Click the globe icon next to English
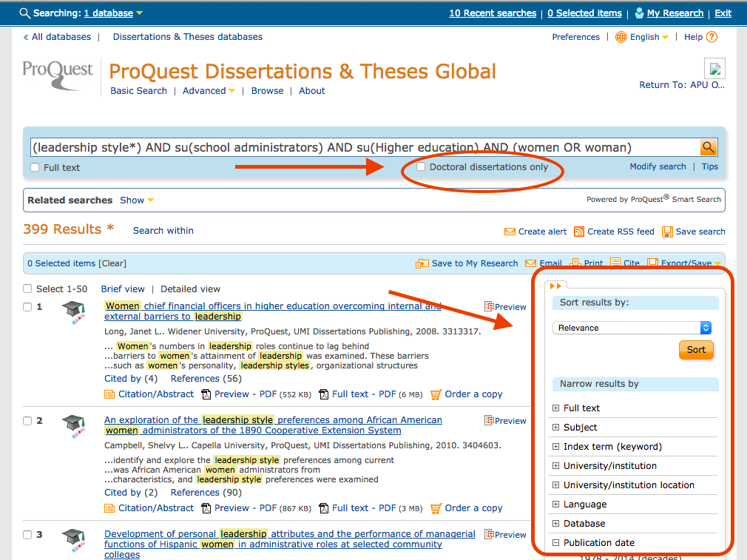 [x=621, y=37]
